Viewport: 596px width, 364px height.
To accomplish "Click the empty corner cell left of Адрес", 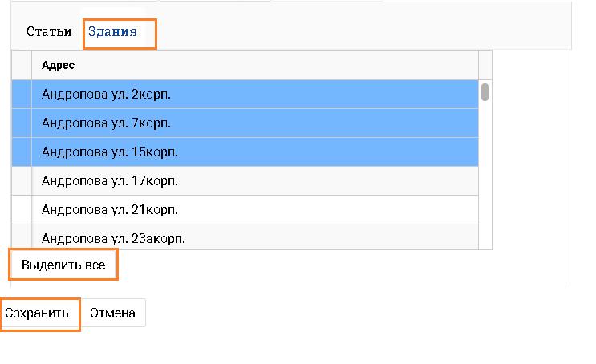I will [x=22, y=66].
